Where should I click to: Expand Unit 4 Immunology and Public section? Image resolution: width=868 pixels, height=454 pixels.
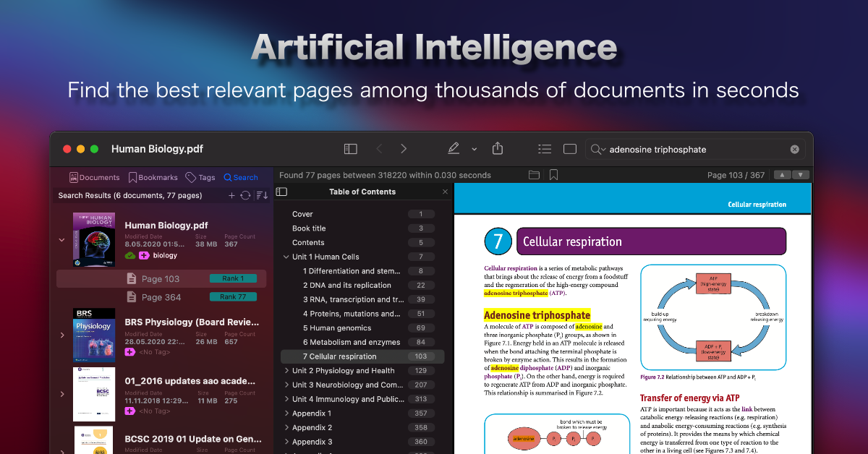[286, 399]
